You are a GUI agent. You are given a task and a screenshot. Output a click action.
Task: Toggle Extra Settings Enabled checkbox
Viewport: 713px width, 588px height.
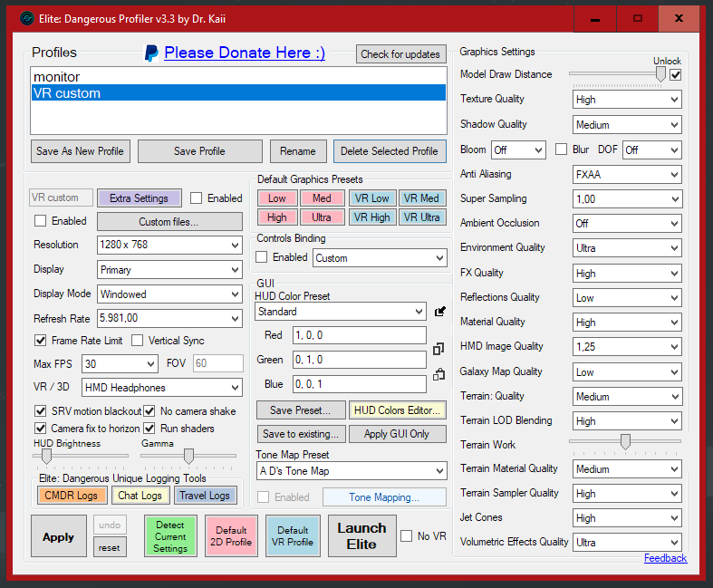pos(196,198)
